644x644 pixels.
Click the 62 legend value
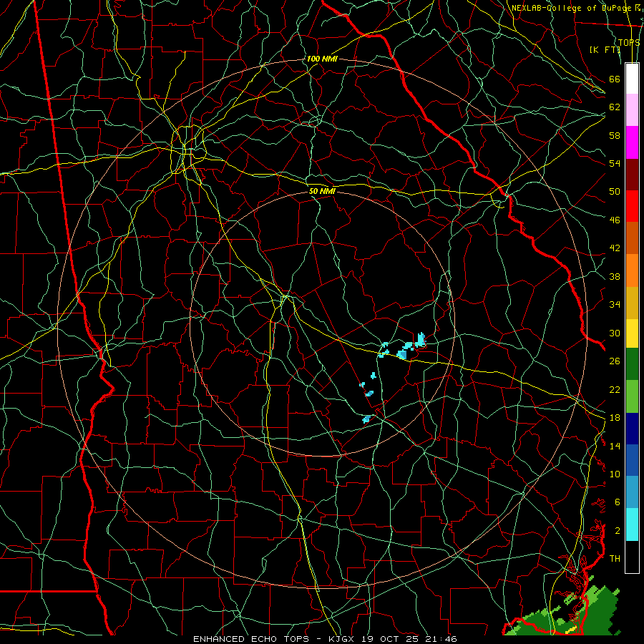tap(615, 107)
